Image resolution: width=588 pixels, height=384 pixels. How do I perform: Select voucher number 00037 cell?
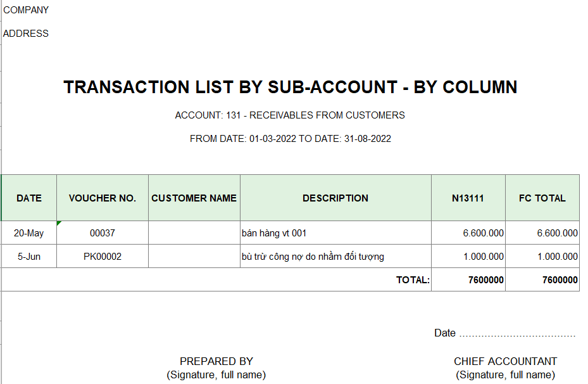(x=103, y=233)
